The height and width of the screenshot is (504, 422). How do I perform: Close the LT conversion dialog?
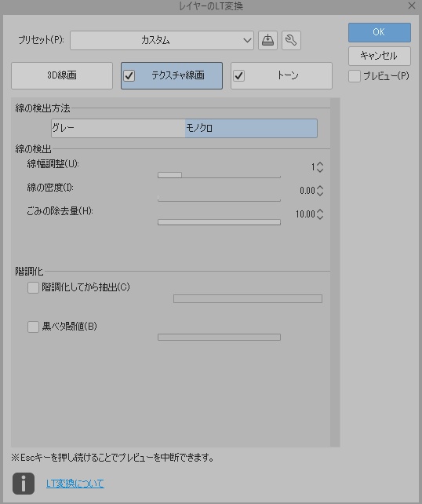(411, 5)
